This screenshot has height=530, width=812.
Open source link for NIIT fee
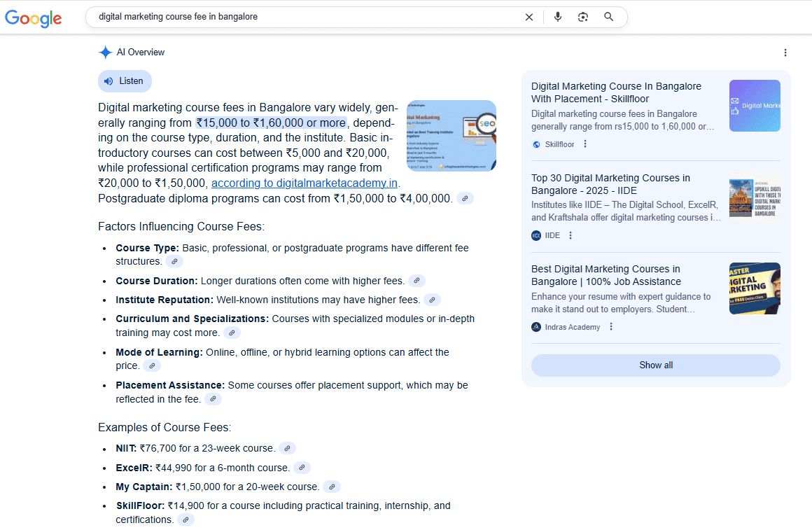(x=287, y=448)
